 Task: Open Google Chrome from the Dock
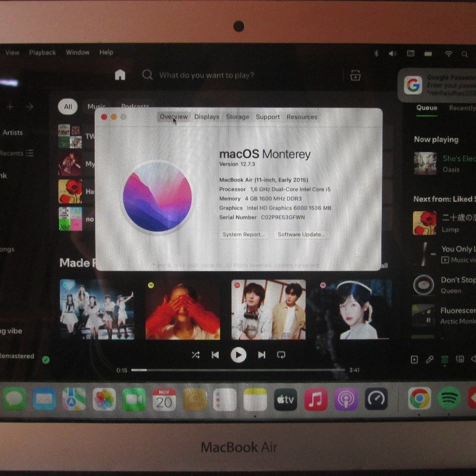point(419,398)
